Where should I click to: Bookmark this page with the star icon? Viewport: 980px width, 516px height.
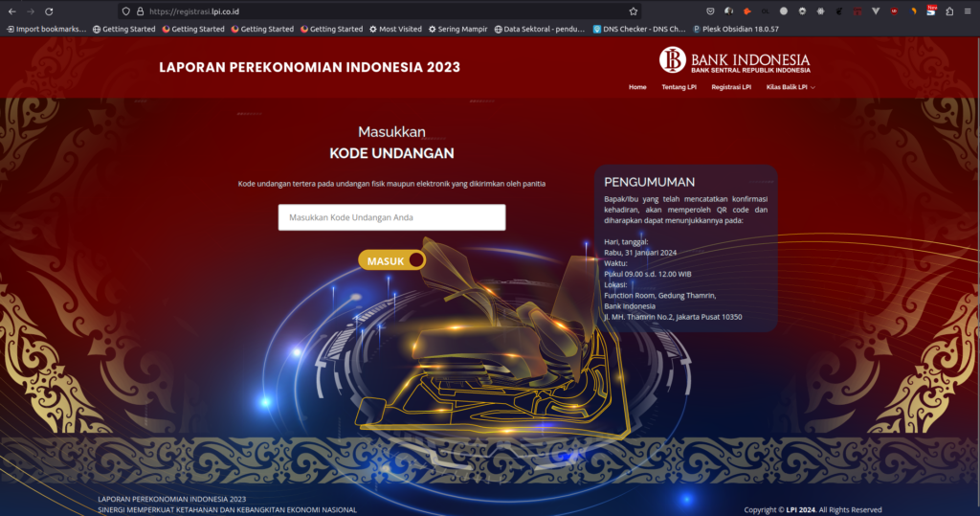[x=634, y=11]
